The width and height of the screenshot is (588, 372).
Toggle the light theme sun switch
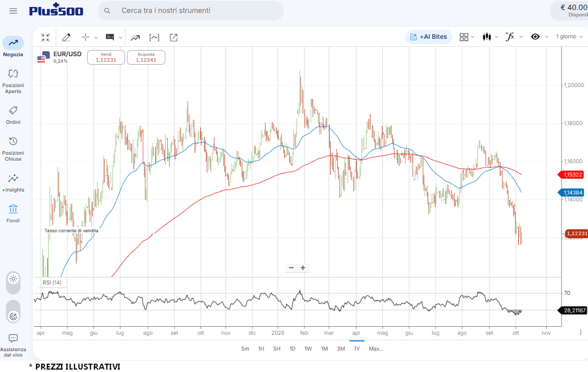pyautogui.click(x=13, y=279)
